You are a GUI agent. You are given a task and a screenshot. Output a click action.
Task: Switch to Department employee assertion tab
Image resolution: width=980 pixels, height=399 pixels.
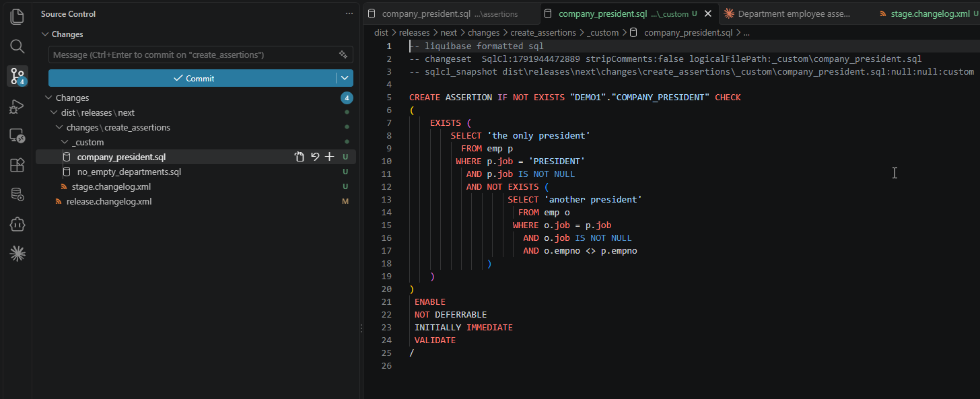coord(793,13)
